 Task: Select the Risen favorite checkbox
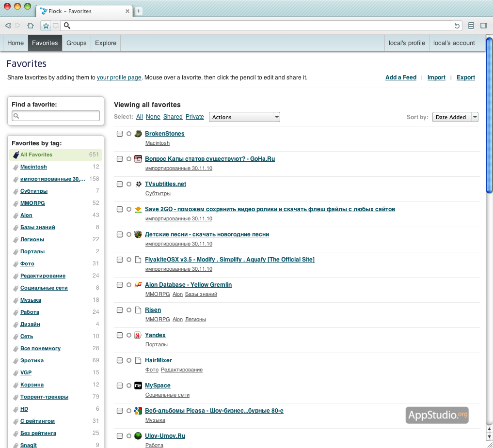(120, 310)
